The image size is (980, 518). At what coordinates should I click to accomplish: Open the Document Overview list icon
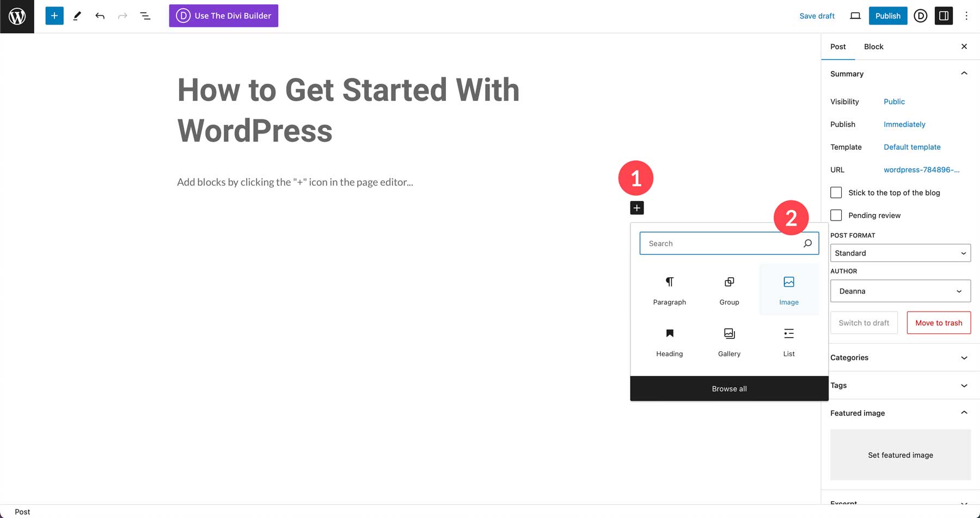[145, 16]
